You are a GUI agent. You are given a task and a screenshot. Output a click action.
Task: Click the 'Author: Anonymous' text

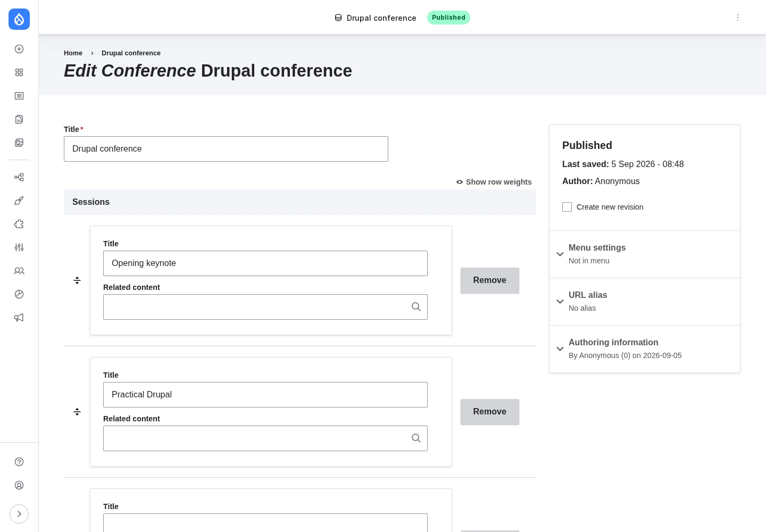pyautogui.click(x=601, y=181)
